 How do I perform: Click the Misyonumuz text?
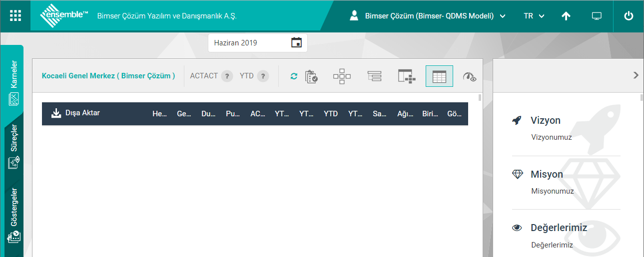553,191
